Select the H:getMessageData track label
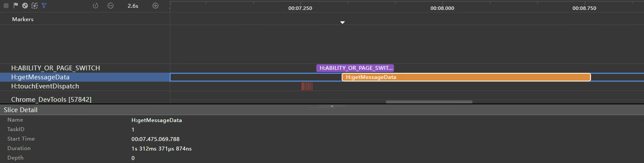This screenshot has height=163, width=644. [x=41, y=77]
